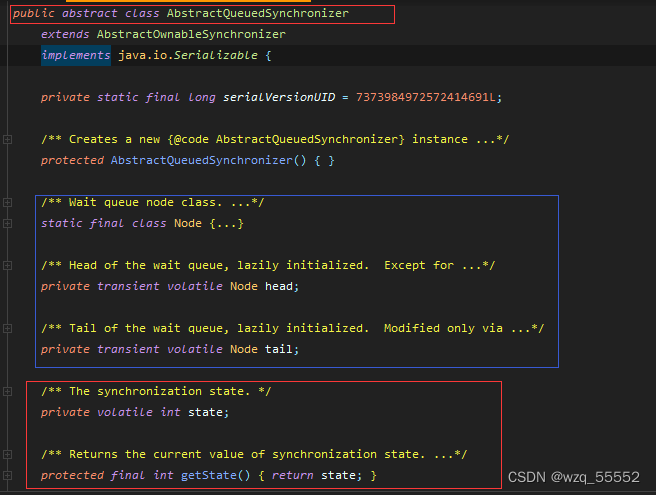Expand the 'Returns the current value' Javadoc fold
Image resolution: width=656 pixels, height=495 pixels.
click(x=8, y=454)
